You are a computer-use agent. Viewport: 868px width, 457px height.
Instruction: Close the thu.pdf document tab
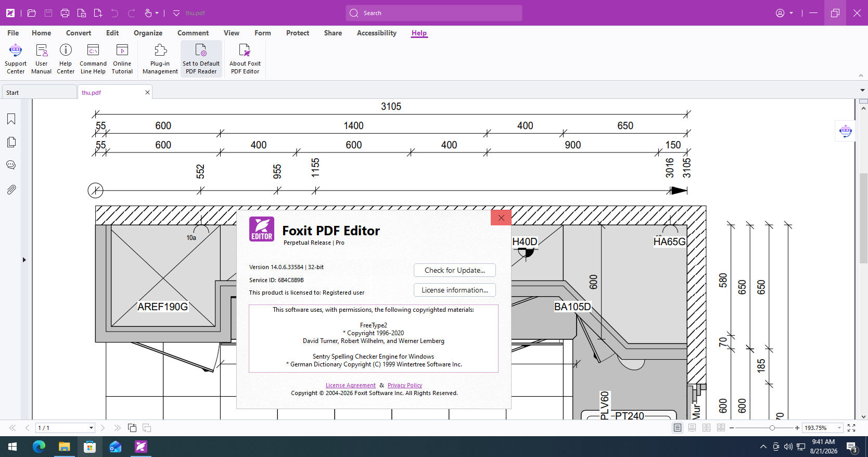[147, 92]
